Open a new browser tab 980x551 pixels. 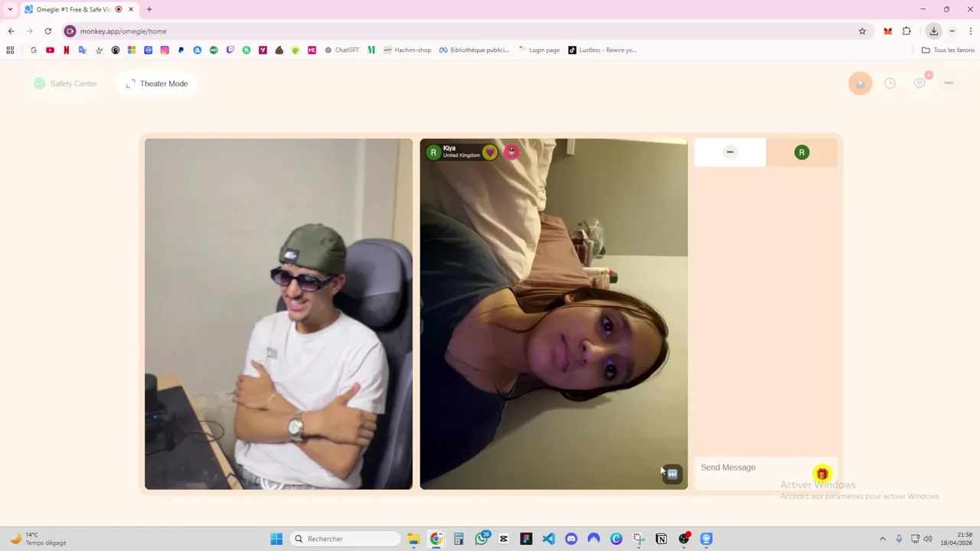click(149, 9)
